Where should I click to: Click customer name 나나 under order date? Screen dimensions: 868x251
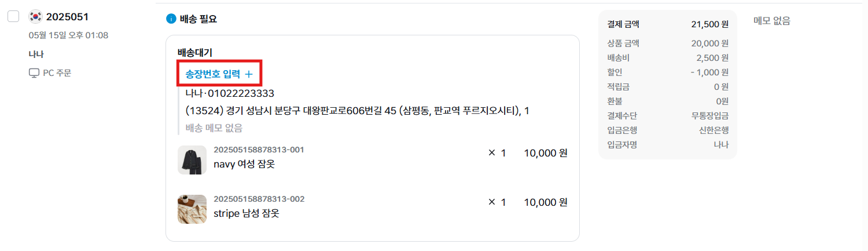coord(36,54)
